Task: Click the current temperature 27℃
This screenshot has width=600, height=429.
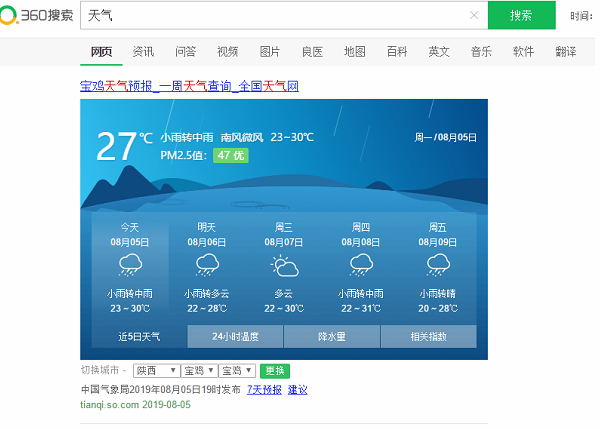Action: click(x=124, y=146)
